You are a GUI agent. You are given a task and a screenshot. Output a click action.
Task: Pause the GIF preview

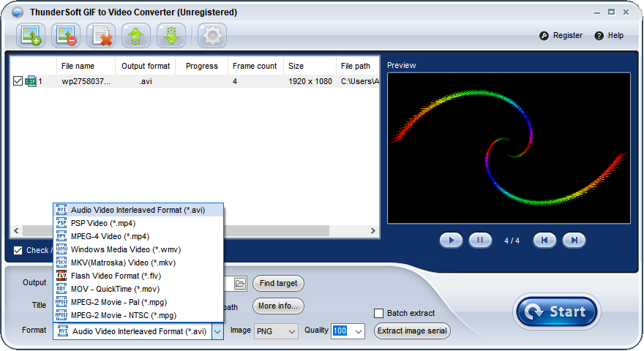click(480, 240)
